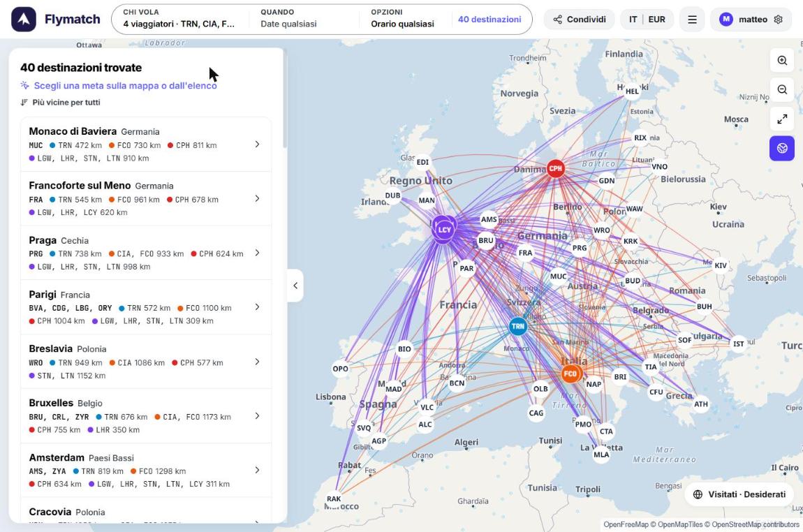Expand Monaco di Baviera row chevron

pos(257,145)
